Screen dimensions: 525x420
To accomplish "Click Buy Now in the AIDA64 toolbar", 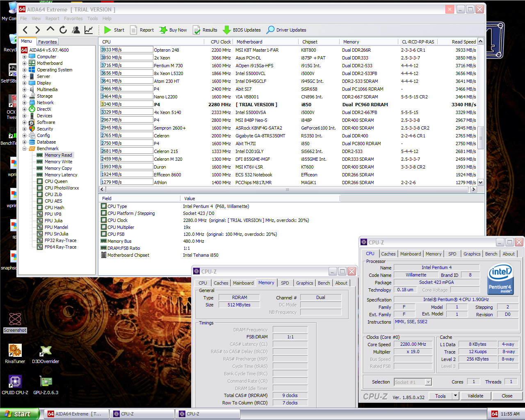I will [173, 30].
